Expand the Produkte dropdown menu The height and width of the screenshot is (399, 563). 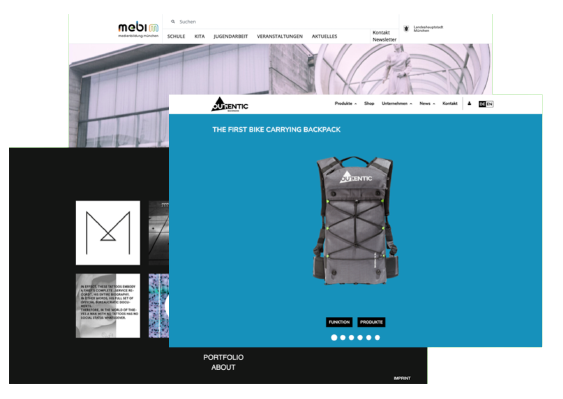(346, 103)
